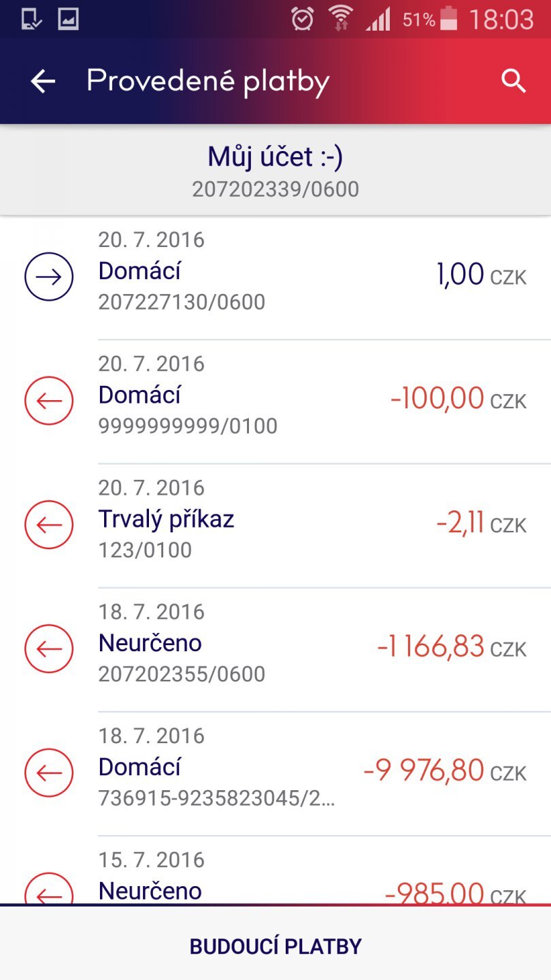Screen dimensions: 551x980
Task: Tap the -985,00 CZK amount
Action: (x=435, y=892)
